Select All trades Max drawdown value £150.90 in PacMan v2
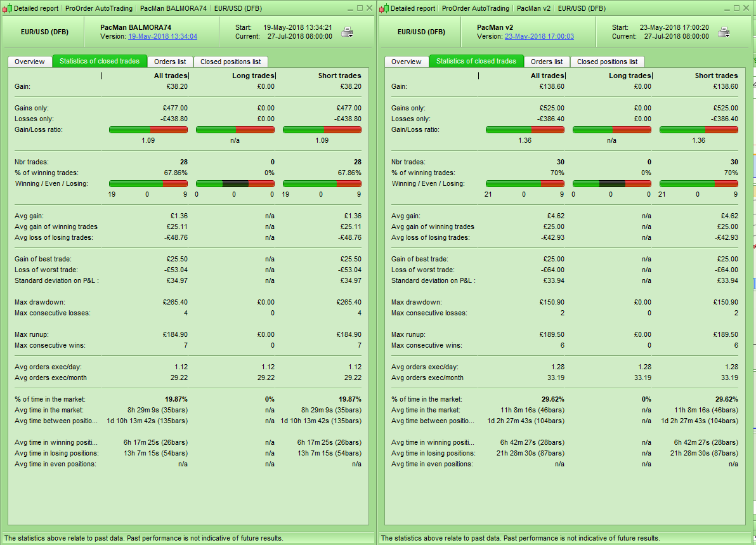The height and width of the screenshot is (545, 756). point(552,303)
